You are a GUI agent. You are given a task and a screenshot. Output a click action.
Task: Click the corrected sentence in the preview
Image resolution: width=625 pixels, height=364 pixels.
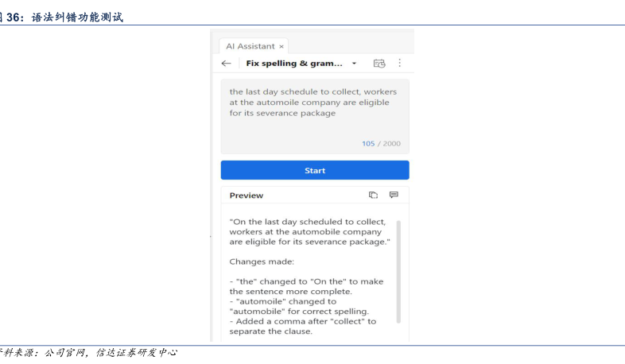(309, 231)
